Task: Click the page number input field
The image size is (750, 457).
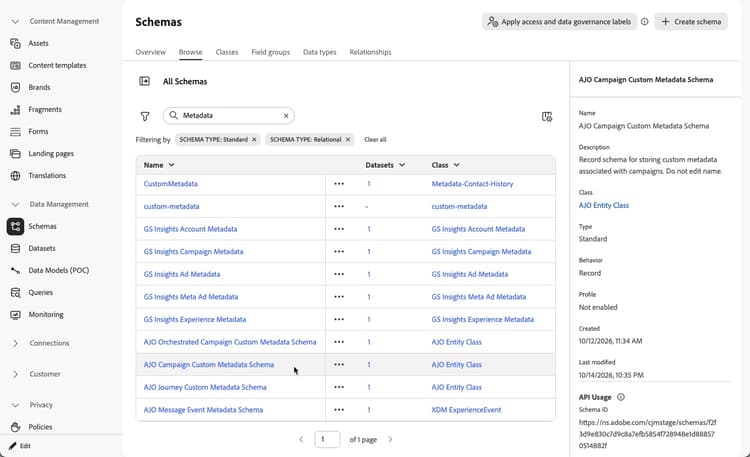Action: coord(327,439)
